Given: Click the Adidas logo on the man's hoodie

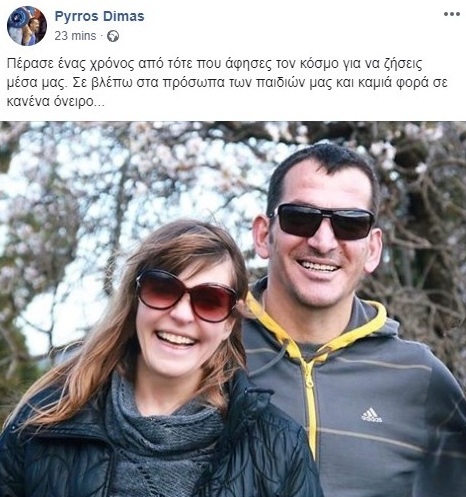Looking at the screenshot, I should point(372,416).
